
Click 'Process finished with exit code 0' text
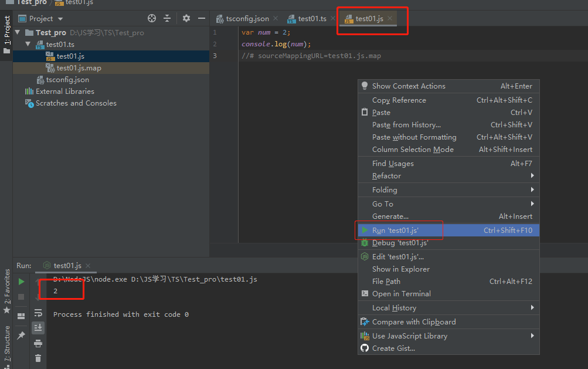[121, 314]
